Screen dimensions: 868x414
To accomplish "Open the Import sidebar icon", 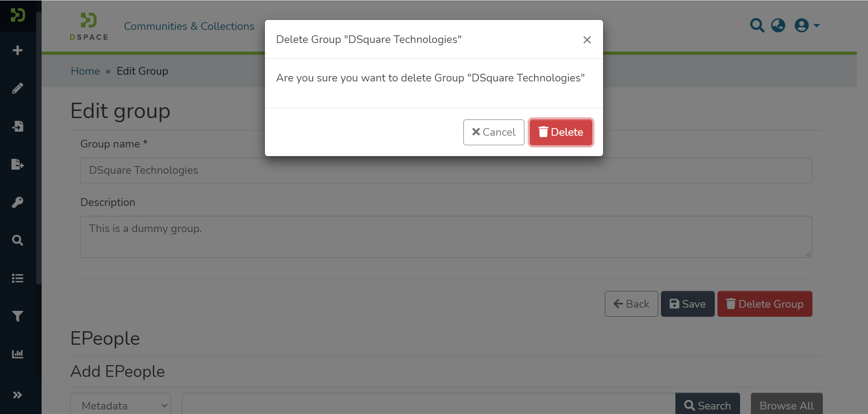I will (18, 126).
